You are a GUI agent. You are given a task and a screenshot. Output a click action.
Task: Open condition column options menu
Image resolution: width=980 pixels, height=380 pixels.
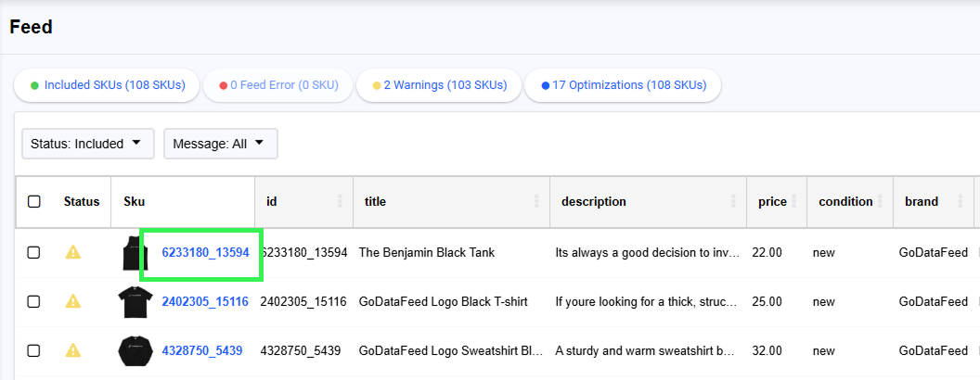pos(880,201)
